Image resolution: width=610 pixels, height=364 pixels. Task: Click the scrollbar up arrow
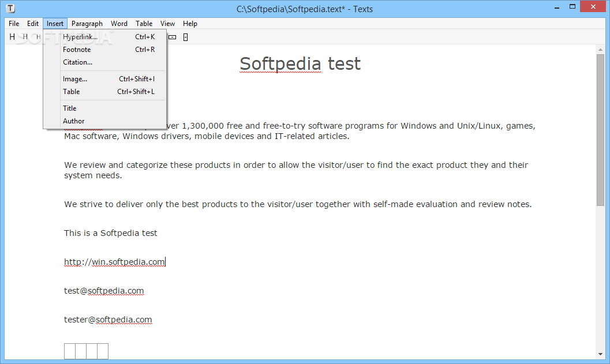pyautogui.click(x=600, y=50)
